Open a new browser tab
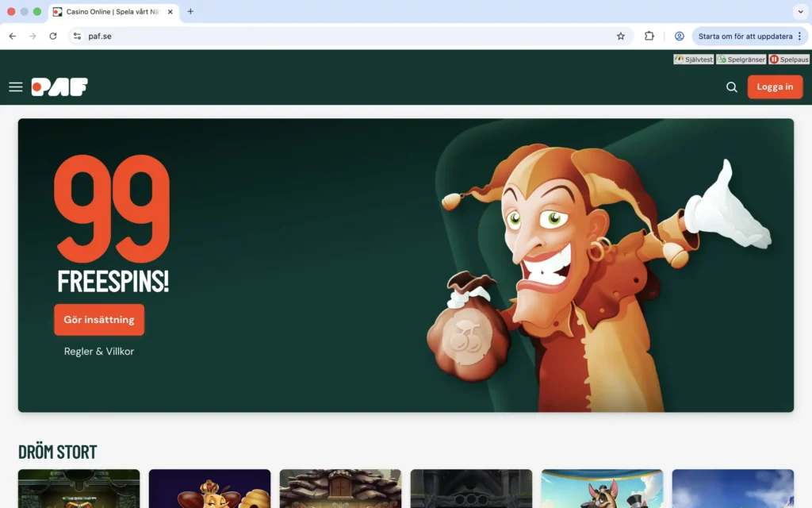 (190, 12)
